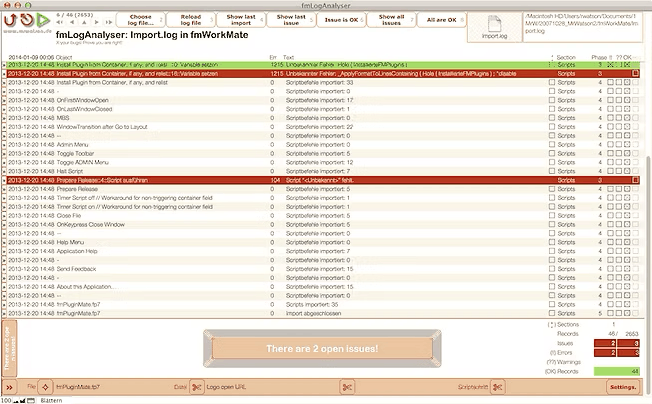Click the Object column header
The width and height of the screenshot is (652, 404).
64,57
